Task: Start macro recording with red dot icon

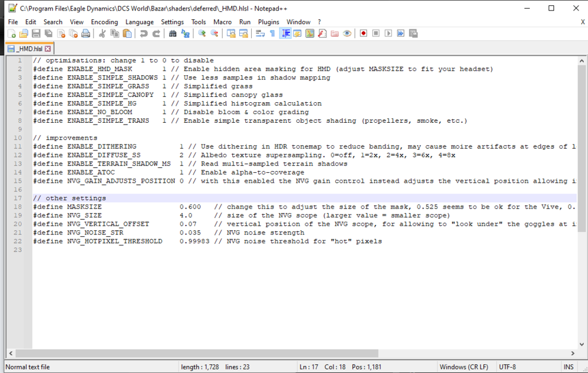Action: pos(363,33)
